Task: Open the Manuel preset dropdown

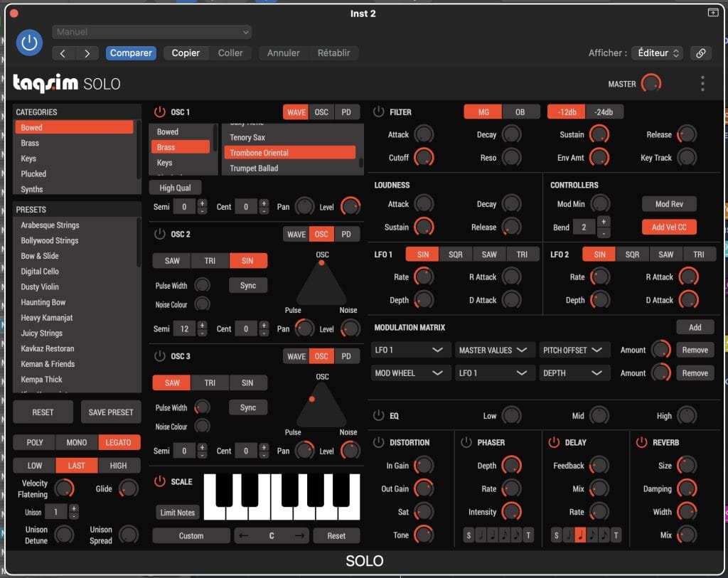Action: click(x=152, y=32)
